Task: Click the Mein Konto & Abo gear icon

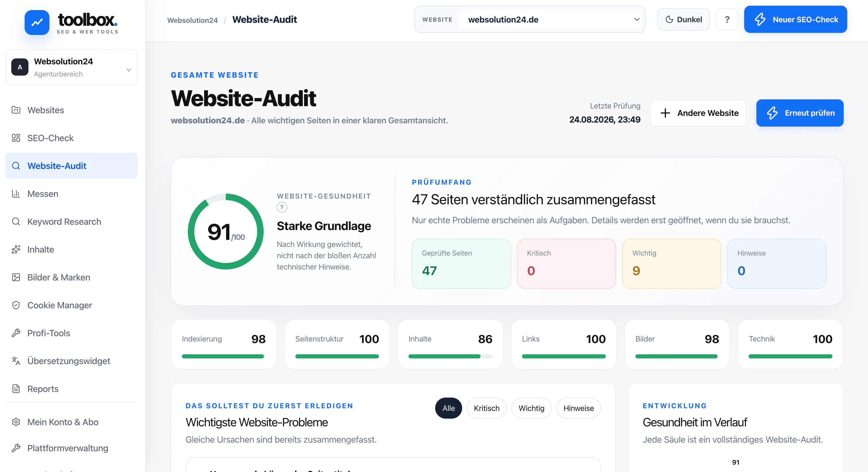Action: tap(16, 422)
